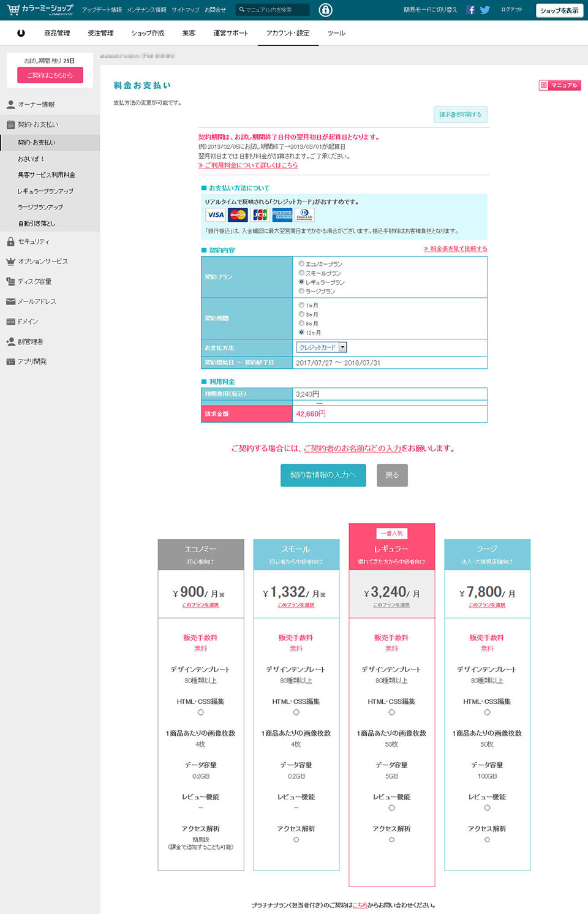
Task: Open the クレジットカード payment method dropdown
Action: click(x=322, y=347)
